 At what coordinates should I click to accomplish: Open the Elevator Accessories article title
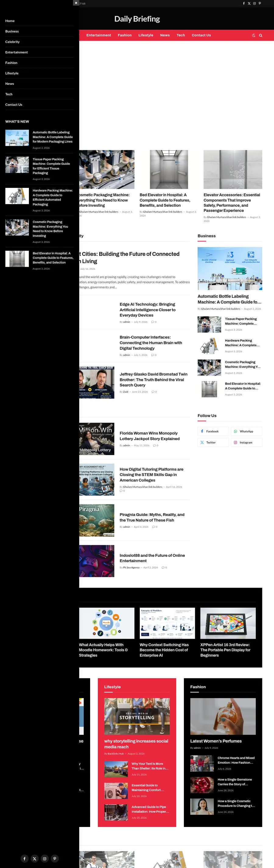click(x=232, y=202)
